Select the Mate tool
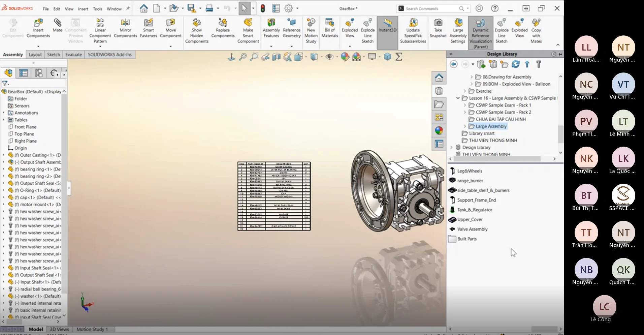Image resolution: width=644 pixels, height=335 pixels. click(58, 26)
